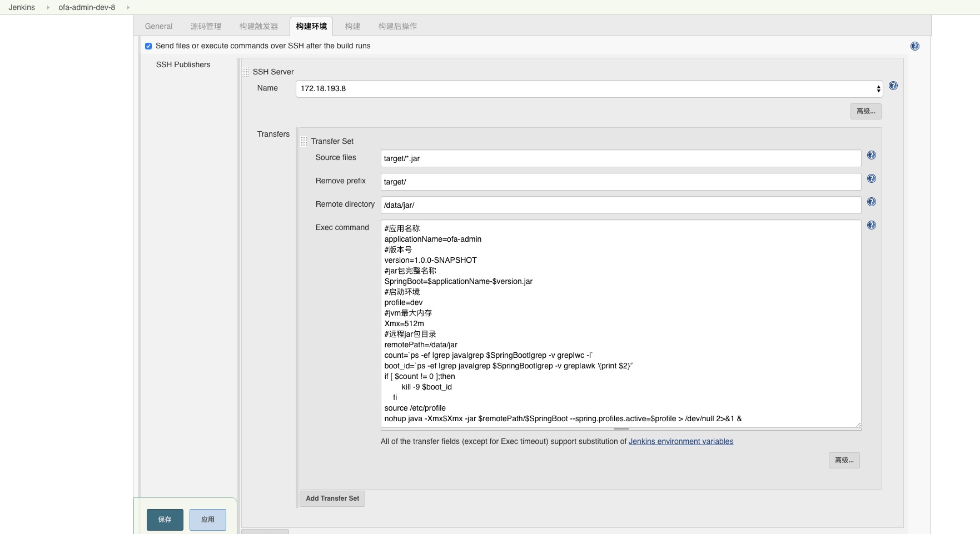Click the textarea bottom resize handle bar
The height and width of the screenshot is (534, 980).
(x=621, y=429)
